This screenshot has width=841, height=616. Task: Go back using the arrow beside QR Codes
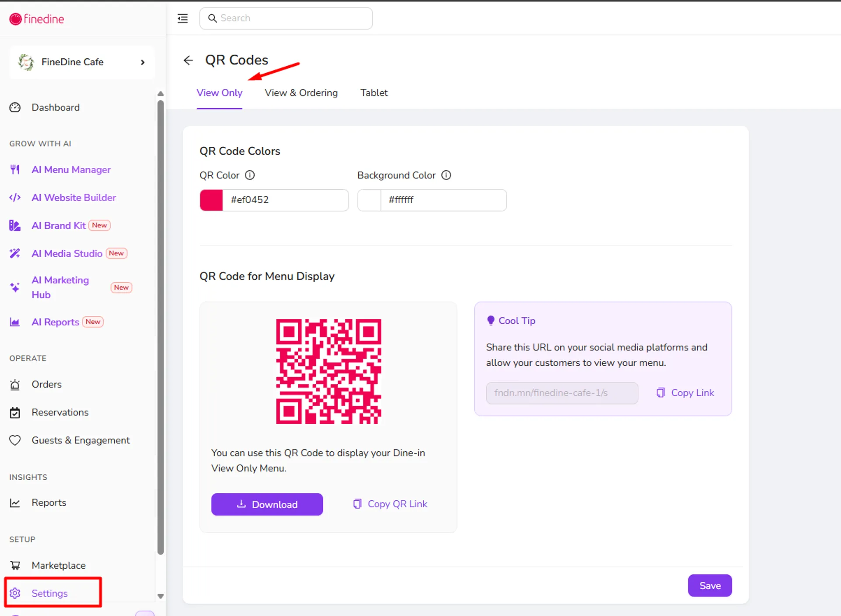click(188, 60)
